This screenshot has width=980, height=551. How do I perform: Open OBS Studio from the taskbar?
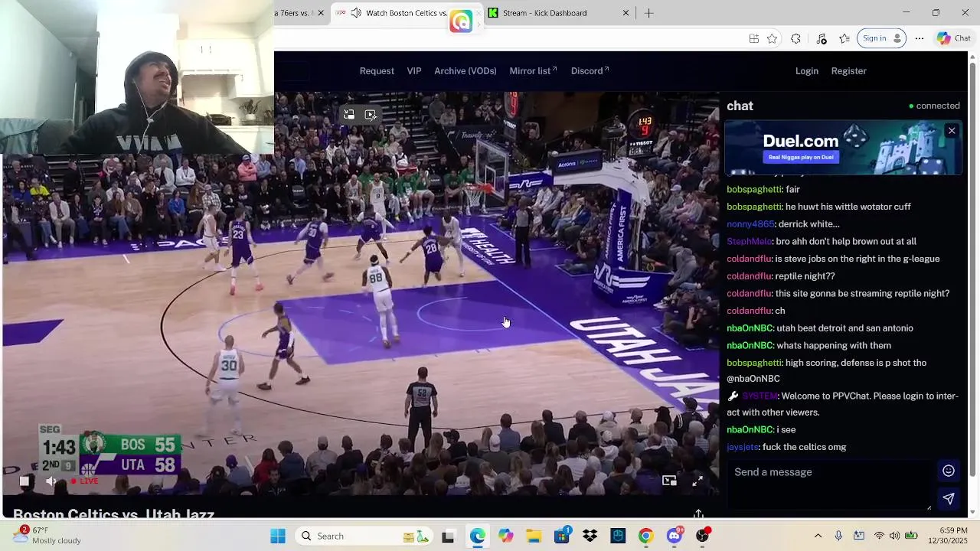point(702,536)
